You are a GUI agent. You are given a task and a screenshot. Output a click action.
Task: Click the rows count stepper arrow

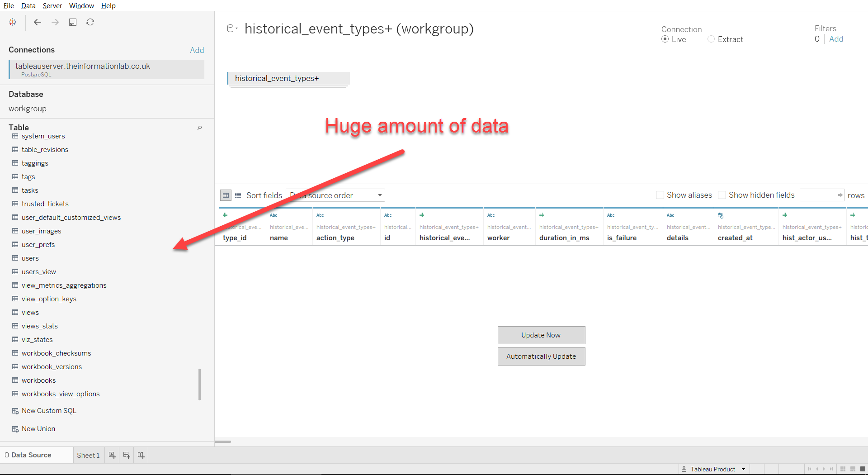click(840, 195)
